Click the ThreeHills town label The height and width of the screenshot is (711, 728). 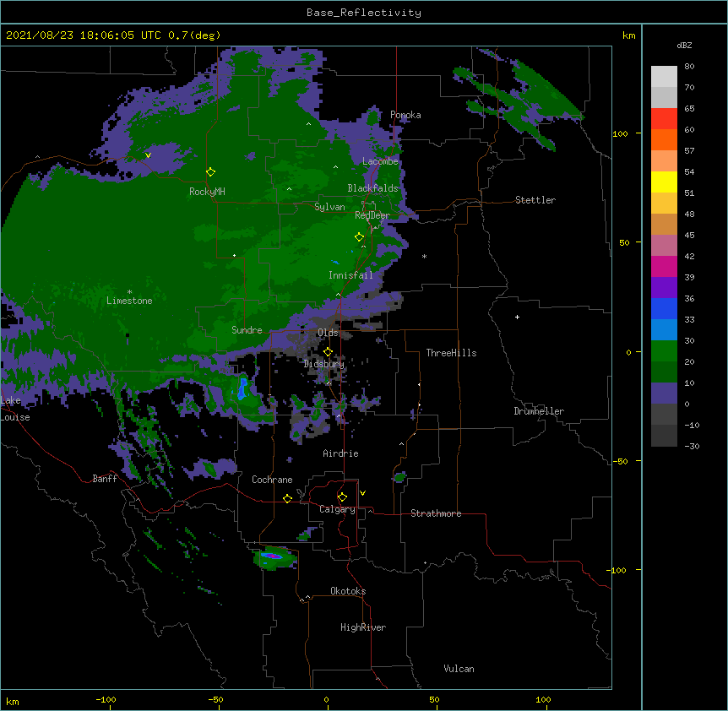(x=451, y=353)
